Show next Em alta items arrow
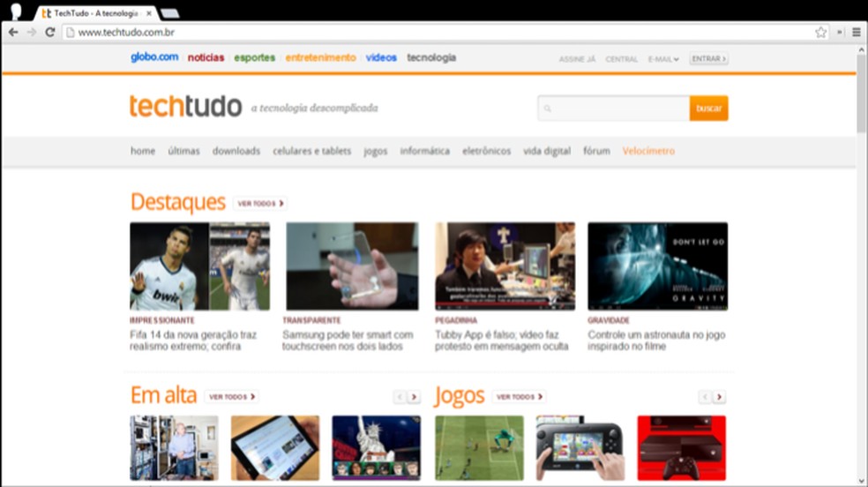Screen dimensions: 868x487 (414, 397)
